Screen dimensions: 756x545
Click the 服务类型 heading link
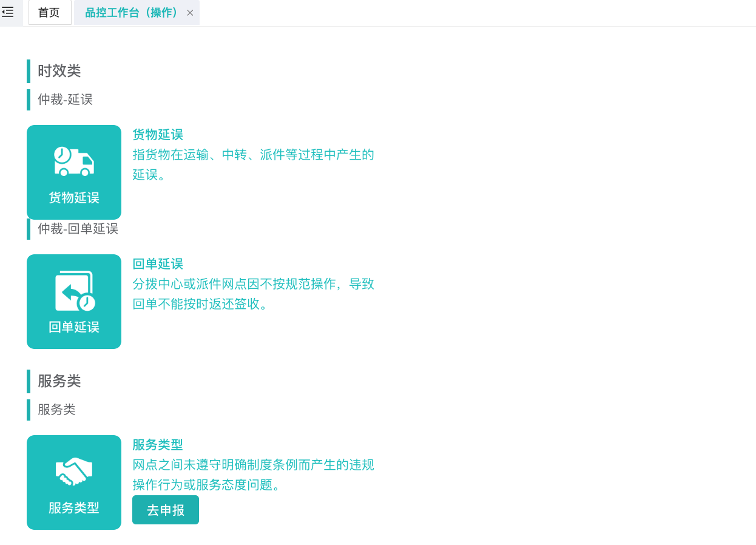158,445
